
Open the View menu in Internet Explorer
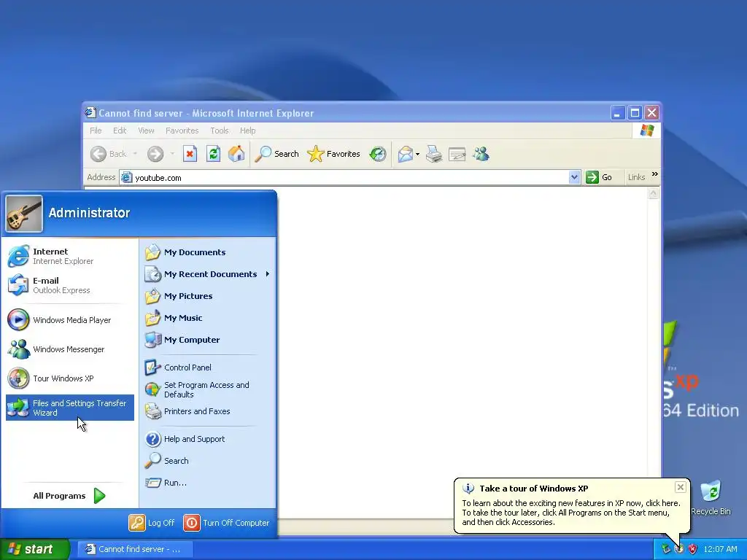146,131
